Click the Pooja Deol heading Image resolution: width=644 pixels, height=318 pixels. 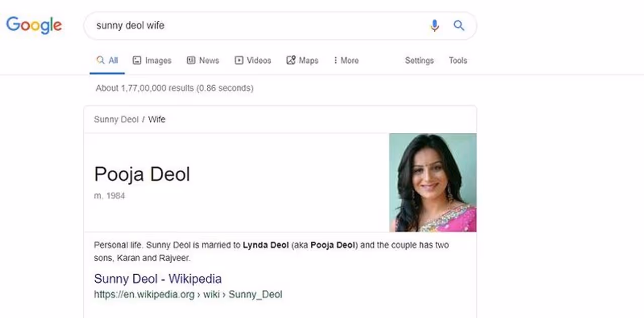coord(142,174)
